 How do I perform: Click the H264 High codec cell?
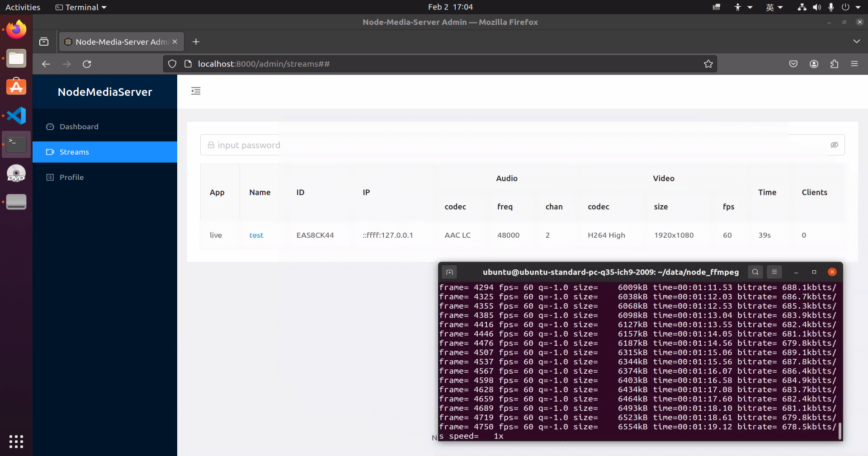[606, 235]
